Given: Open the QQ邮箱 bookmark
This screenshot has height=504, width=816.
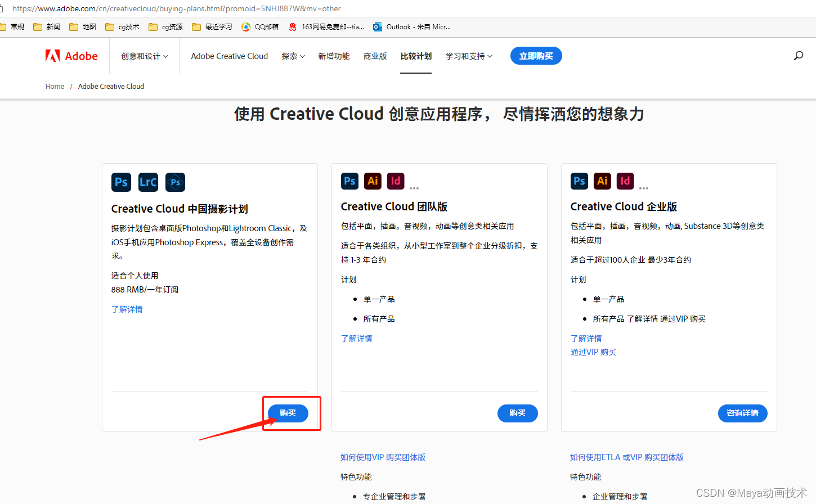Looking at the screenshot, I should (x=260, y=27).
